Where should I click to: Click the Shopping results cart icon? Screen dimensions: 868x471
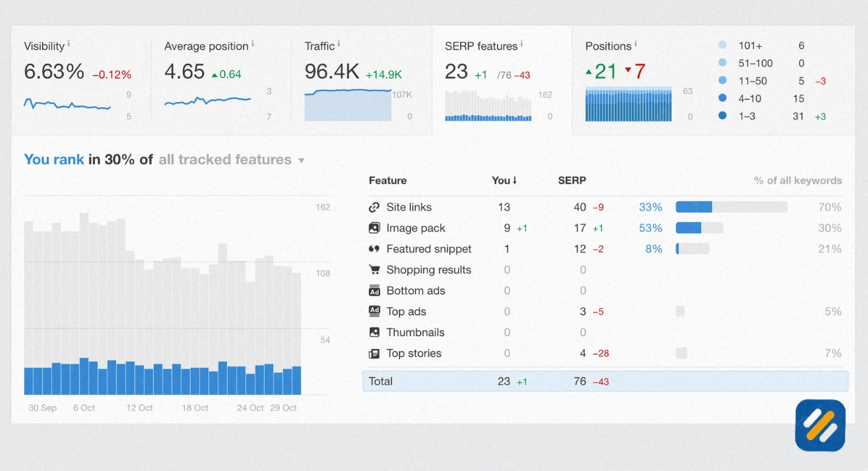(x=374, y=270)
